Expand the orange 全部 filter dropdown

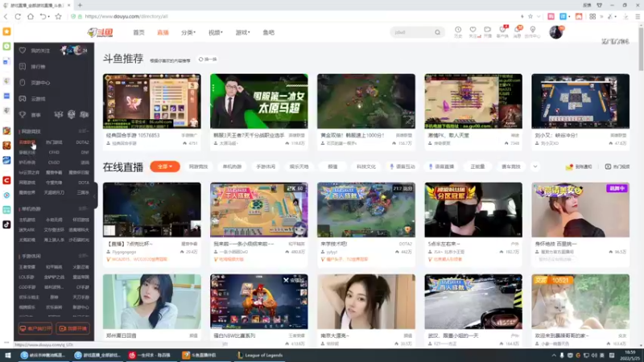[x=165, y=167]
